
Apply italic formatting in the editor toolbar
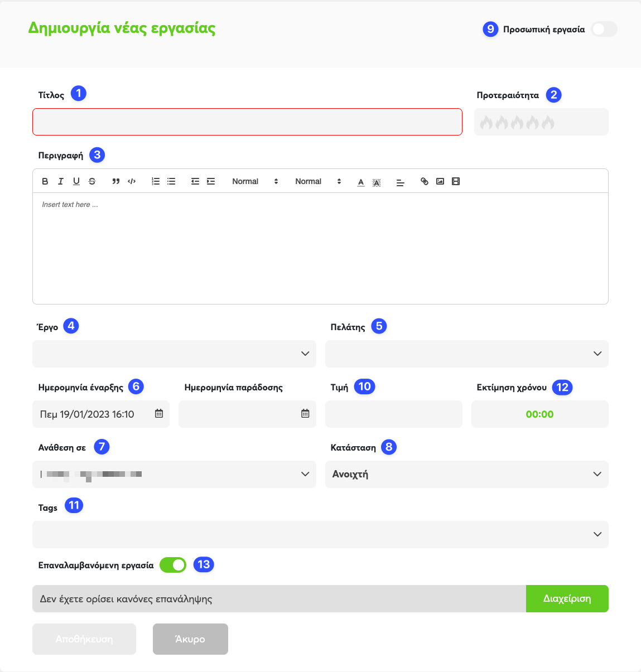pyautogui.click(x=61, y=181)
